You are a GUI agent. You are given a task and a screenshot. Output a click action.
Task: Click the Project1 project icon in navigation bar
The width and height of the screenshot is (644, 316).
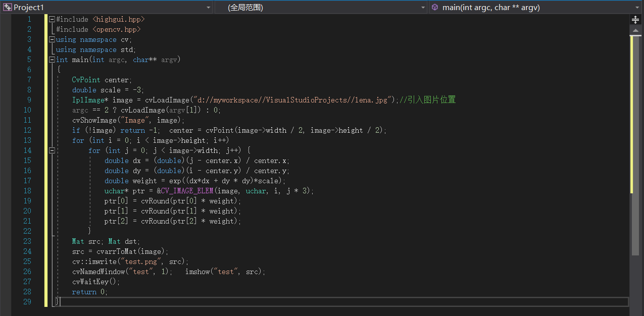click(x=7, y=7)
